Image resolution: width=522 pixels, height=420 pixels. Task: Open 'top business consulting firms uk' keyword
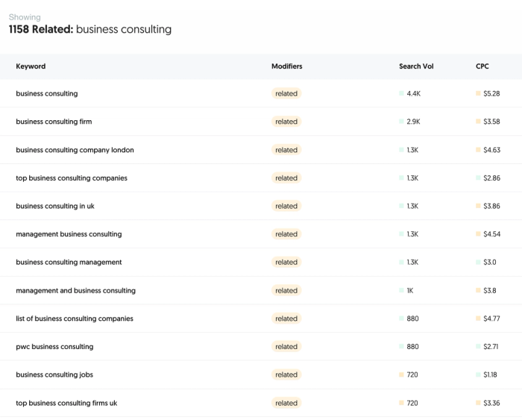pos(66,403)
